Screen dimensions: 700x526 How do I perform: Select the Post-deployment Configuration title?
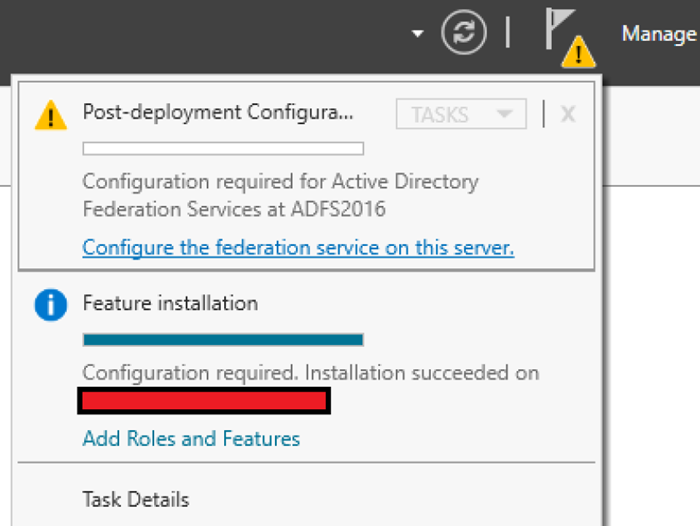pos(218,112)
